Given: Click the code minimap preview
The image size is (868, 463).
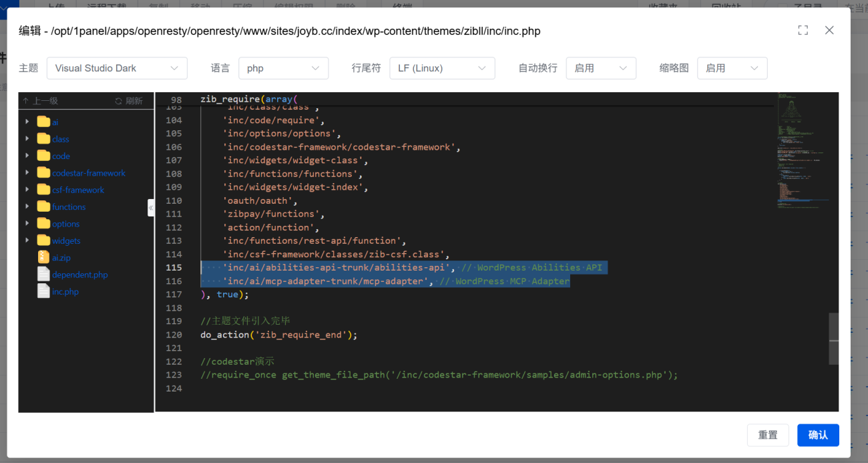Looking at the screenshot, I should click(x=800, y=147).
